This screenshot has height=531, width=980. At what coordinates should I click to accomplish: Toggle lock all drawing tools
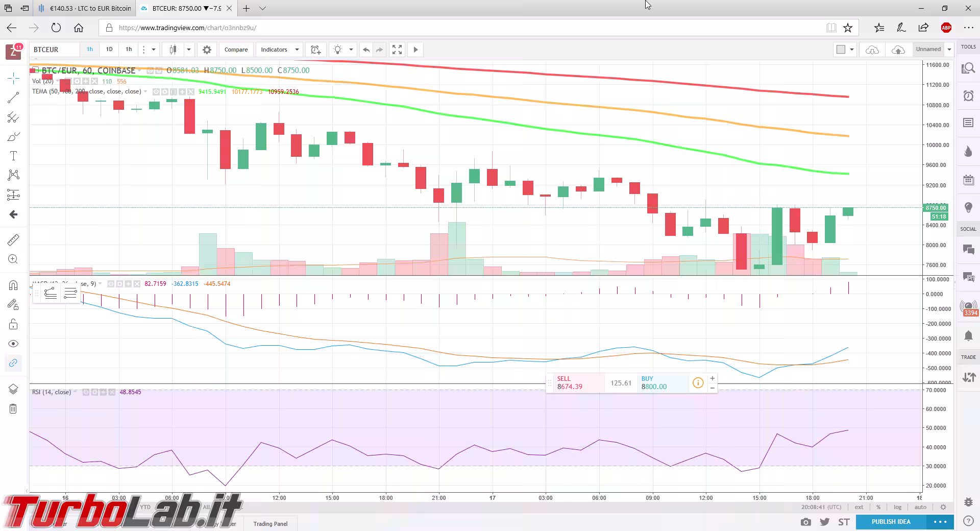(x=13, y=324)
